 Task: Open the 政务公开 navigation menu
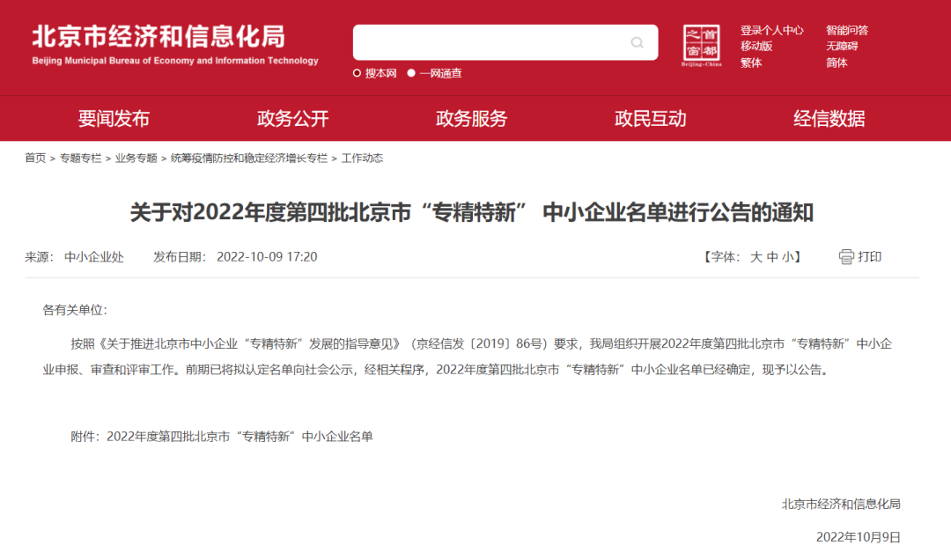click(292, 118)
